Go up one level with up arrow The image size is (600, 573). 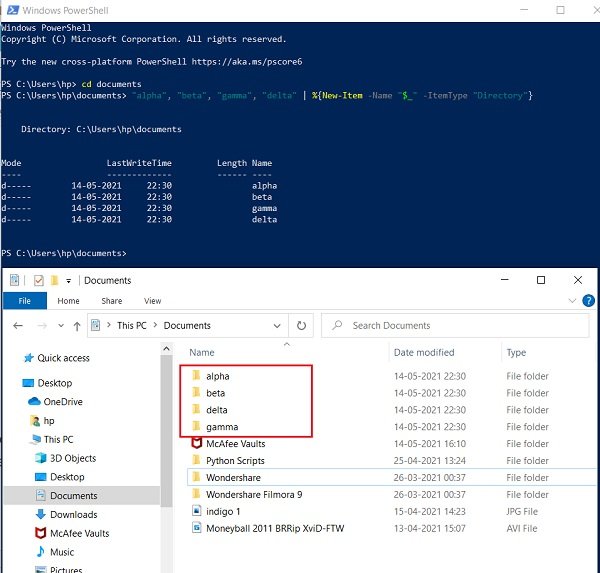click(77, 326)
